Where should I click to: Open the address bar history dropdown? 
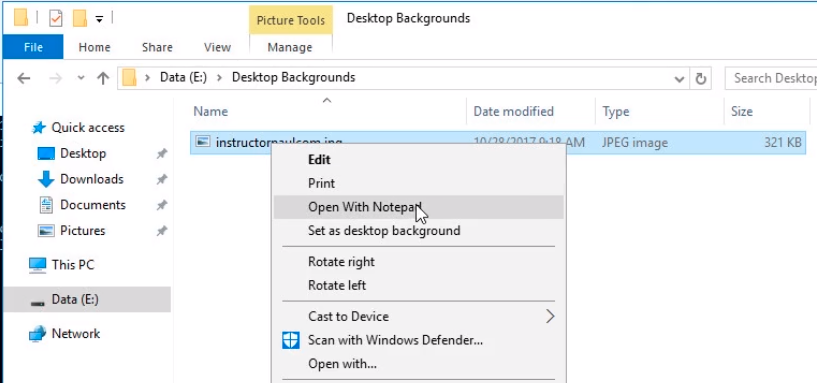tap(679, 79)
